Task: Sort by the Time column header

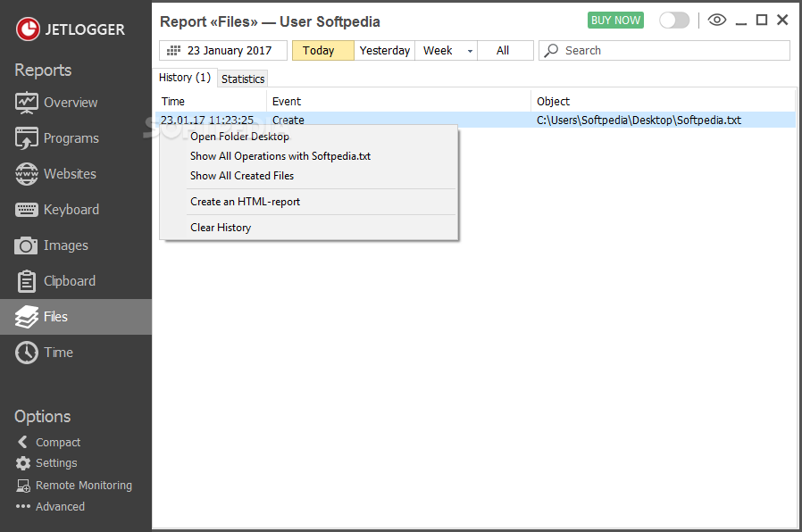Action: coord(211,101)
